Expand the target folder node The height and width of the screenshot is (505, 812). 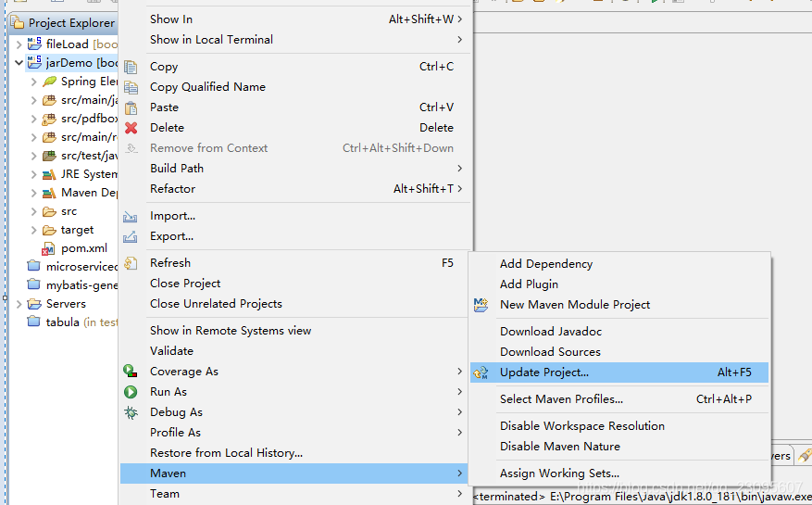(33, 230)
